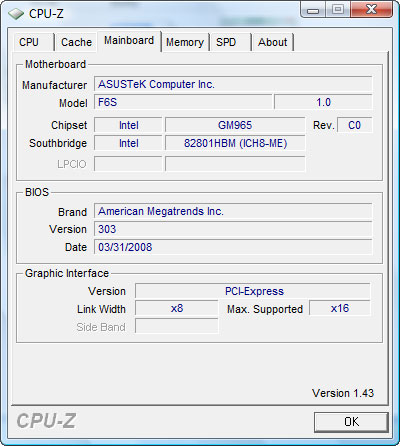The height and width of the screenshot is (446, 400).
Task: Click the 82801HBM (ICH8-ME) southbridge field
Action: [235, 143]
